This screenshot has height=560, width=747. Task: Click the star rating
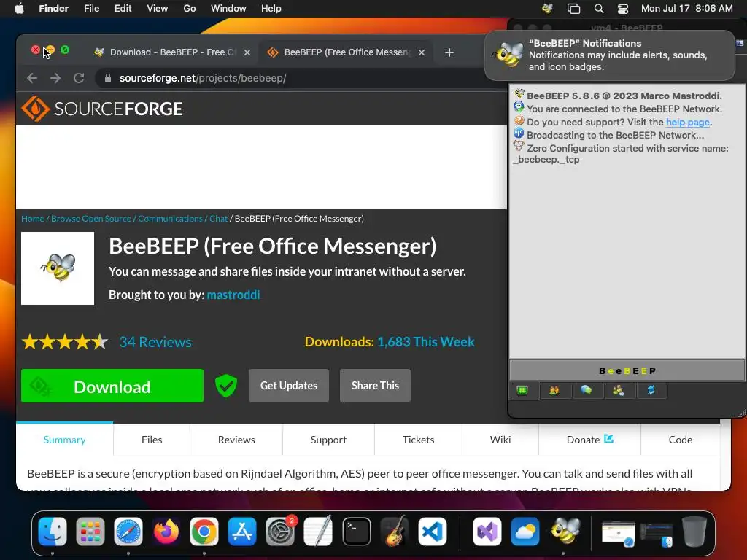coord(65,342)
